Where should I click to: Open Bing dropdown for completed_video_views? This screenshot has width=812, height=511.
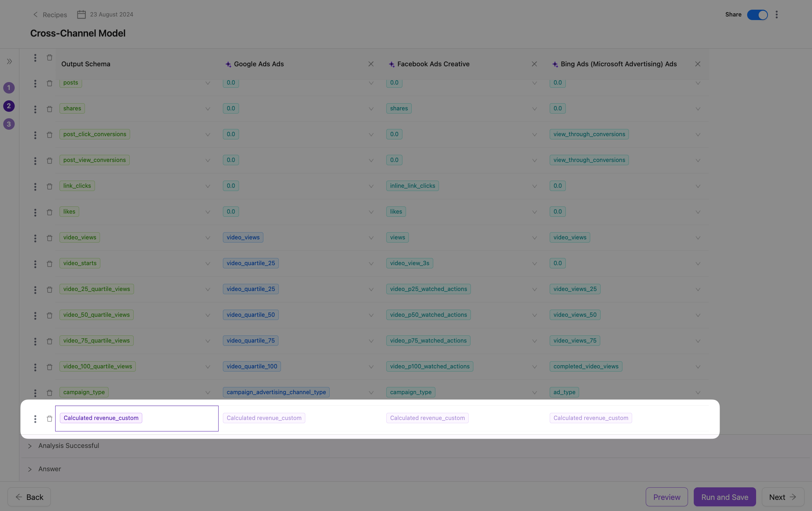coord(698,367)
